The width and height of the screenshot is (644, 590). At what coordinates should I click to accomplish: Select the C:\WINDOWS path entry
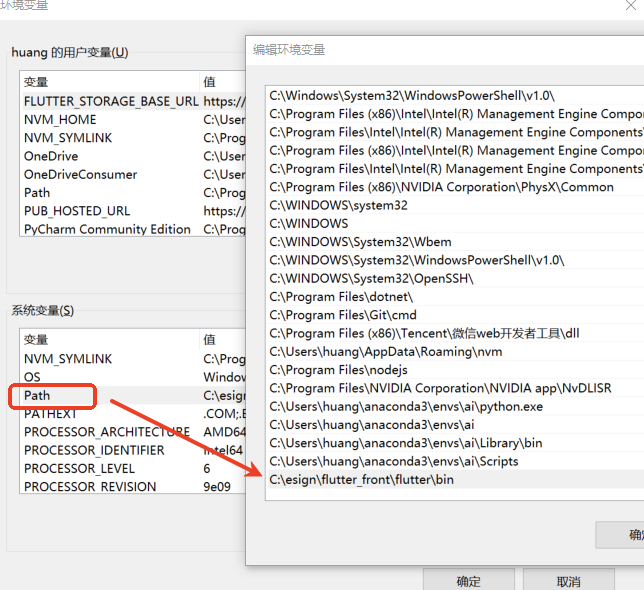point(455,223)
